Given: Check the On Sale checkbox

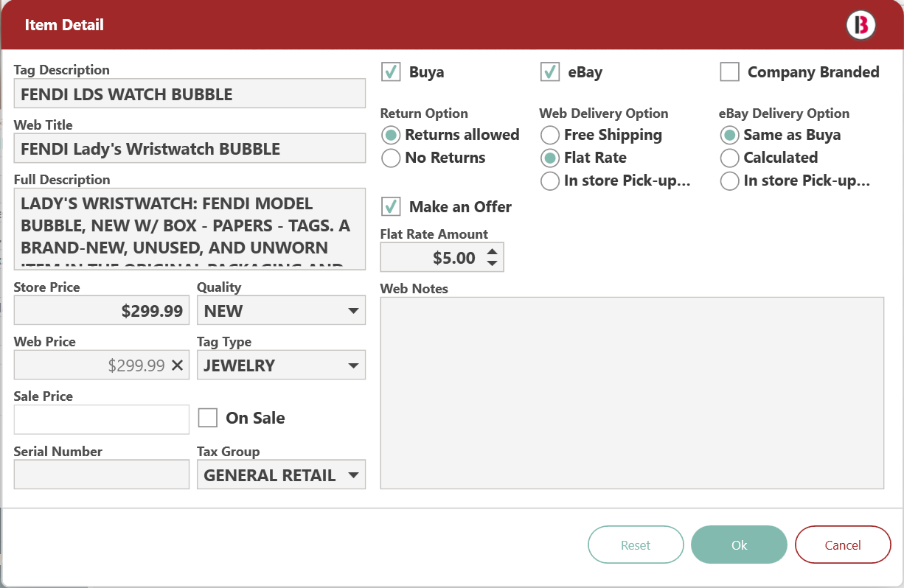Looking at the screenshot, I should tap(208, 418).
